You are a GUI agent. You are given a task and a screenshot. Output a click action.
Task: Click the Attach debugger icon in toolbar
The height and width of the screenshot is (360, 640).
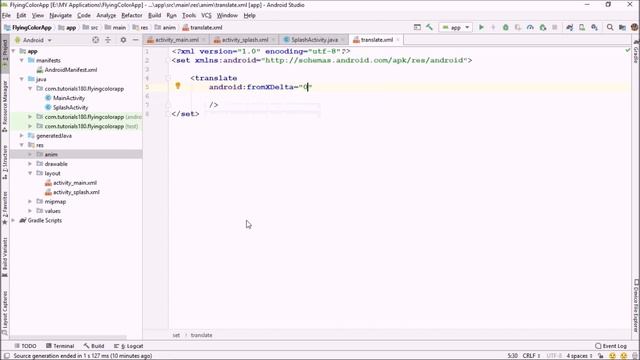pos(542,27)
